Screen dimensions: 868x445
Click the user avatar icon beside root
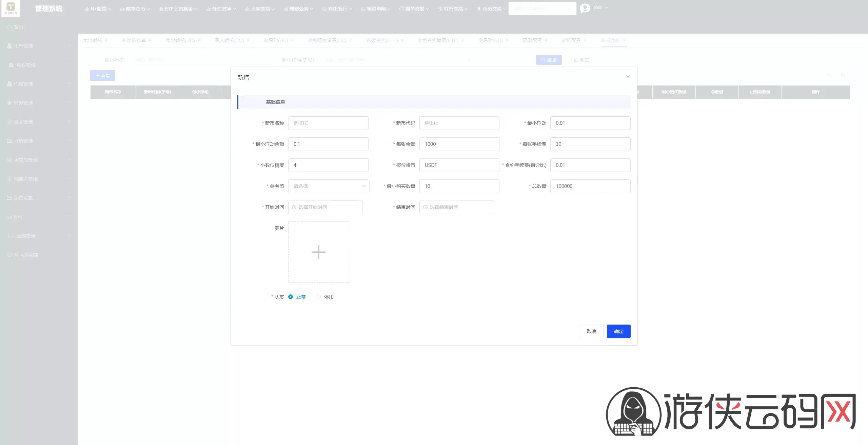coord(585,8)
